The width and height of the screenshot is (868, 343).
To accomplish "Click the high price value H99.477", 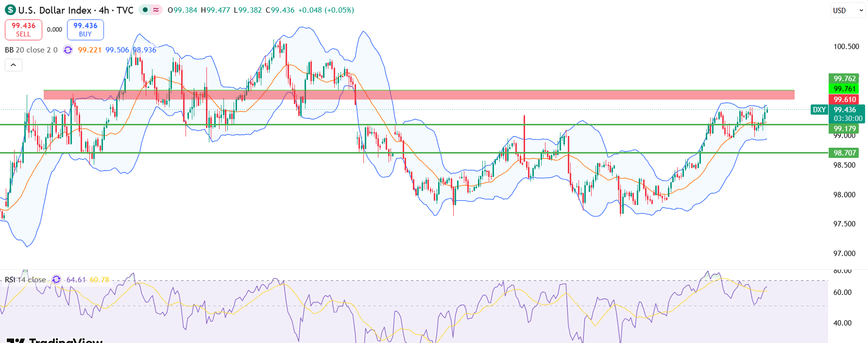I will (216, 10).
